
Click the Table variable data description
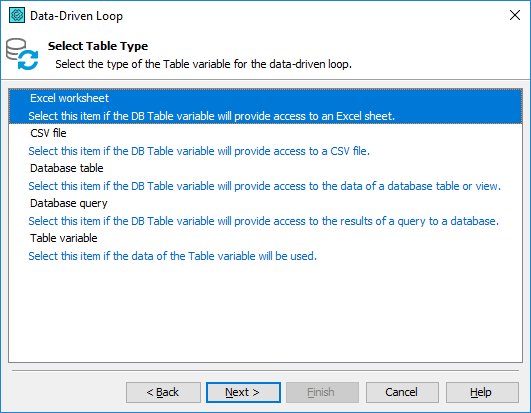173,256
